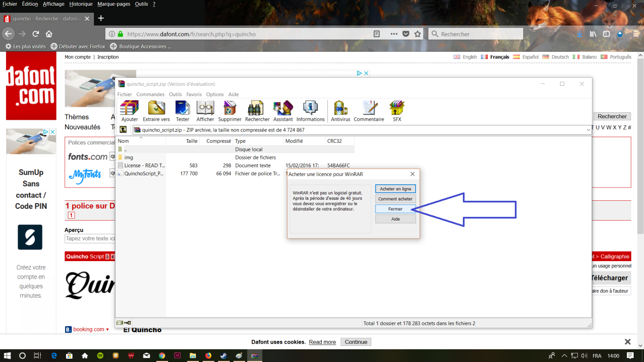Image resolution: width=644 pixels, height=362 pixels.
Task: Open a new Firefox tab with plus
Action: pyautogui.click(x=101, y=18)
